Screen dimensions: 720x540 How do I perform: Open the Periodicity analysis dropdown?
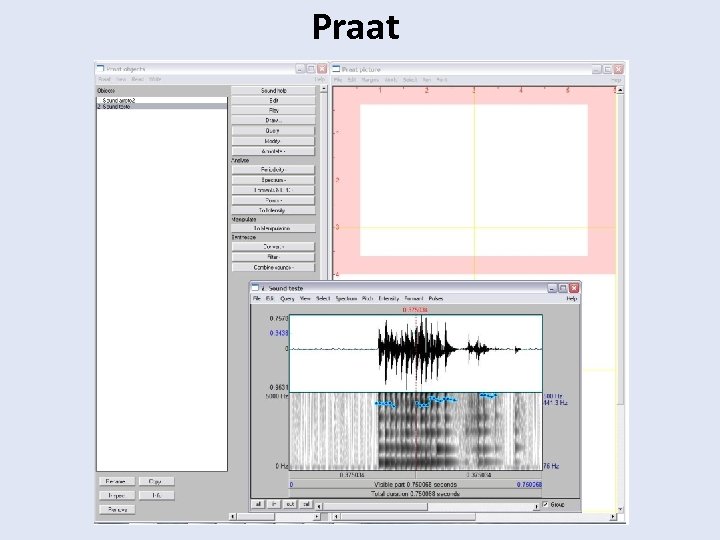[x=273, y=169]
